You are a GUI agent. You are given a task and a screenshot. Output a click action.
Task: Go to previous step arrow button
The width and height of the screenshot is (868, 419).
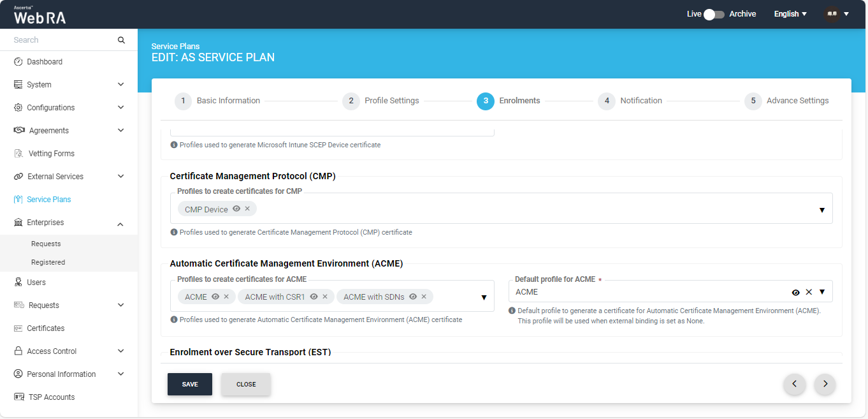tap(794, 384)
